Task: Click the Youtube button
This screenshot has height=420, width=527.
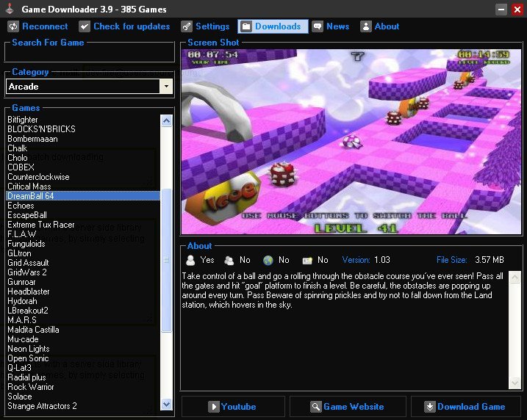Action: tap(233, 407)
